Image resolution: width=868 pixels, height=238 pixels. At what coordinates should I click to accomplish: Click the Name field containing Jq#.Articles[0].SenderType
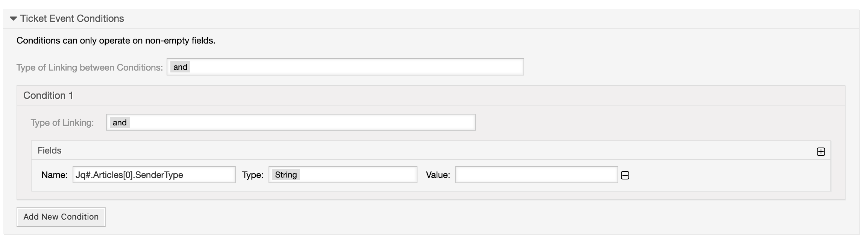[154, 175]
